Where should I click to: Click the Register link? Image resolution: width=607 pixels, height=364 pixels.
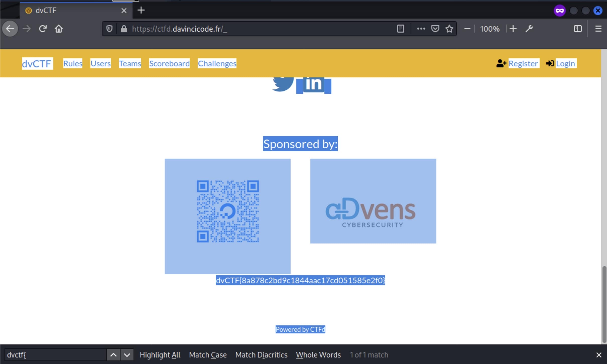pos(523,64)
